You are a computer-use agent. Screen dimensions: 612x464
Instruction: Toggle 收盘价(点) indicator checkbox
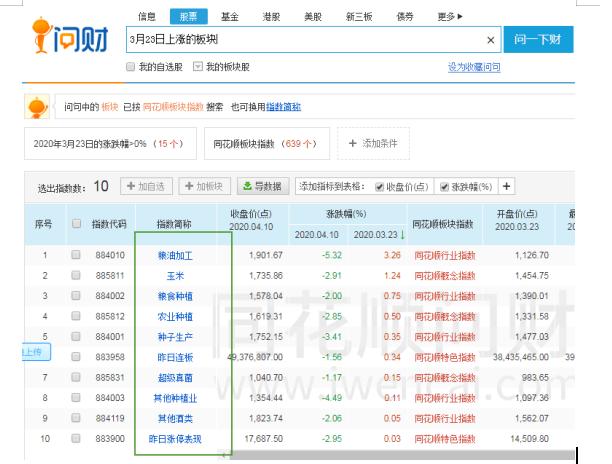[x=379, y=187]
